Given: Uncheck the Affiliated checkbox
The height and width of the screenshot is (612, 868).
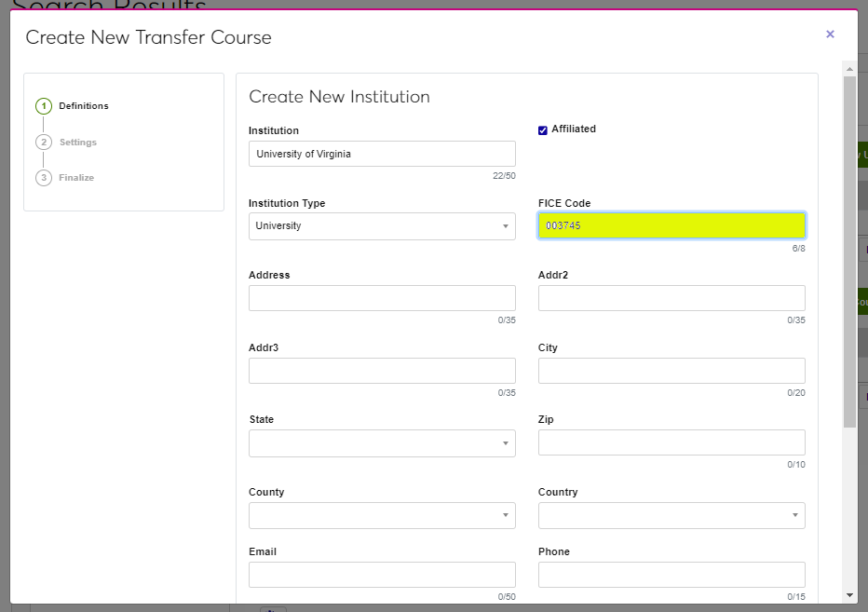Looking at the screenshot, I should click(543, 130).
